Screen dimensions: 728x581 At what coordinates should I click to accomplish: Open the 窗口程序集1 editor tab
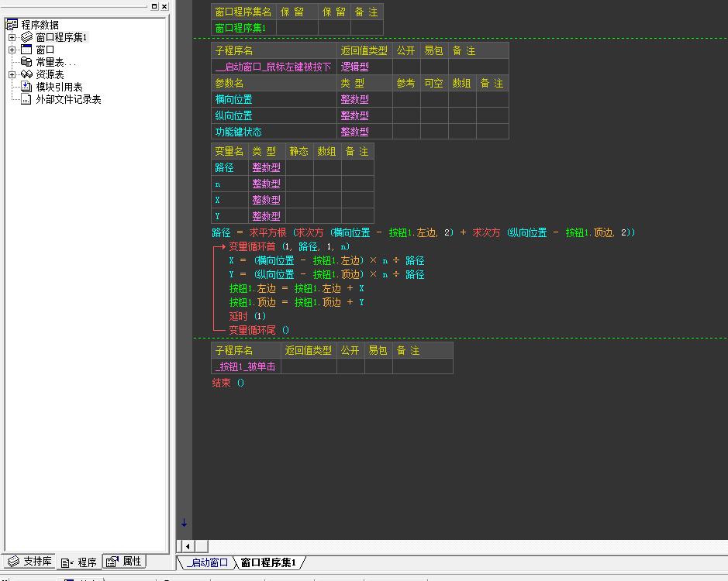click(x=268, y=563)
